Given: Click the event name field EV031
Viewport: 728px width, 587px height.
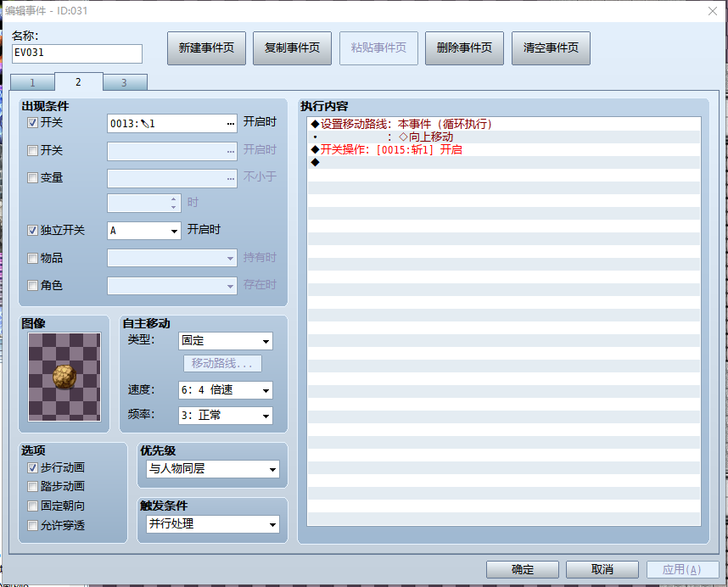Looking at the screenshot, I should coord(77,53).
